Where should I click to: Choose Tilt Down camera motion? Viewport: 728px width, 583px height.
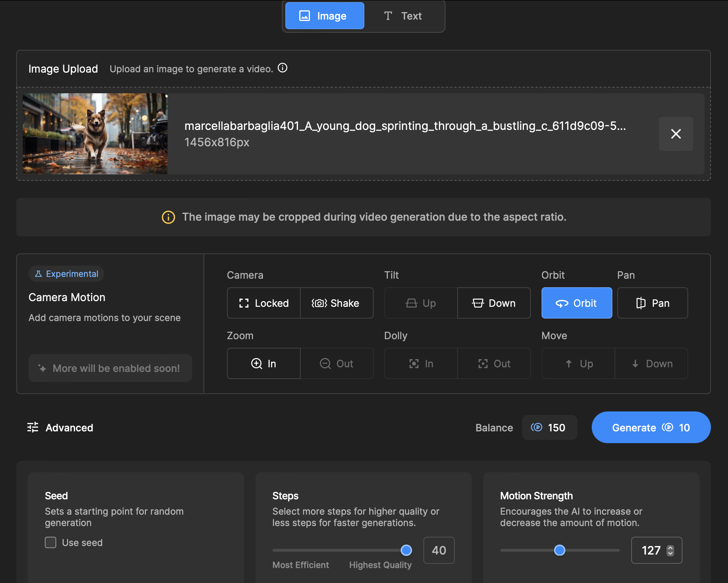(x=494, y=303)
